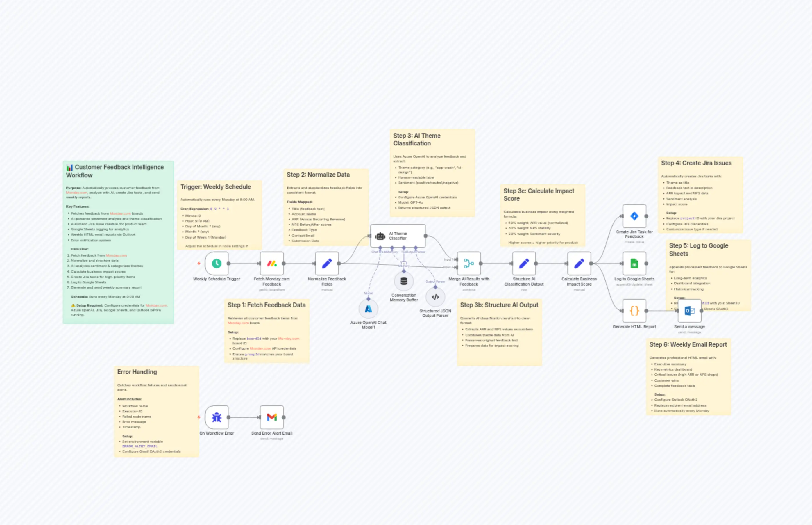The width and height of the screenshot is (812, 525).
Task: Open the Log to Google Sheets node
Action: point(634,264)
